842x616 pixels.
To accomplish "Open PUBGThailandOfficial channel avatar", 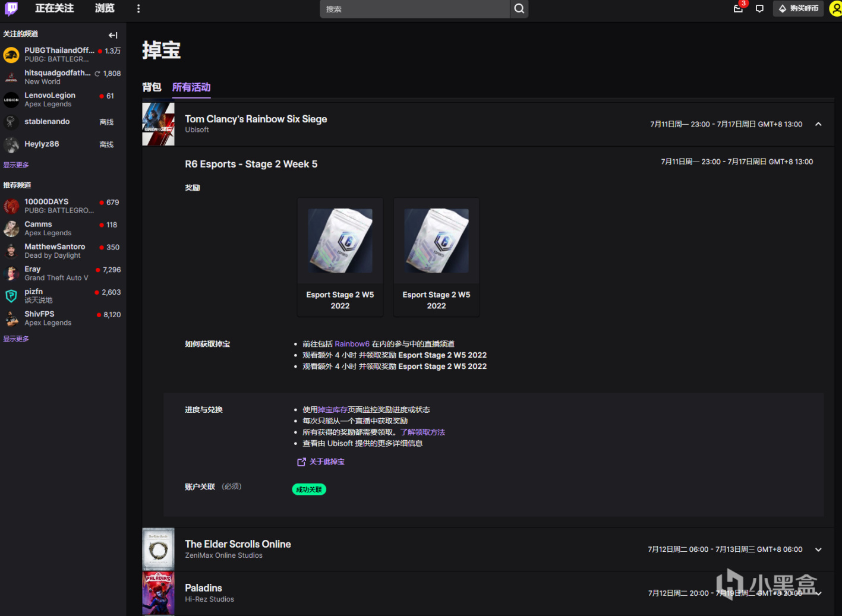I will click(11, 55).
